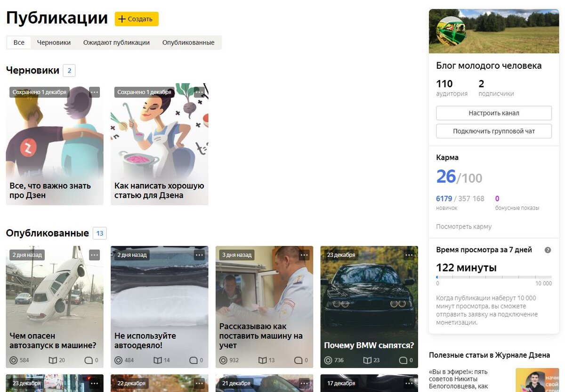This screenshot has height=392, width=565.
Task: Switch to 'Опубликованные' tab
Action: 188,42
